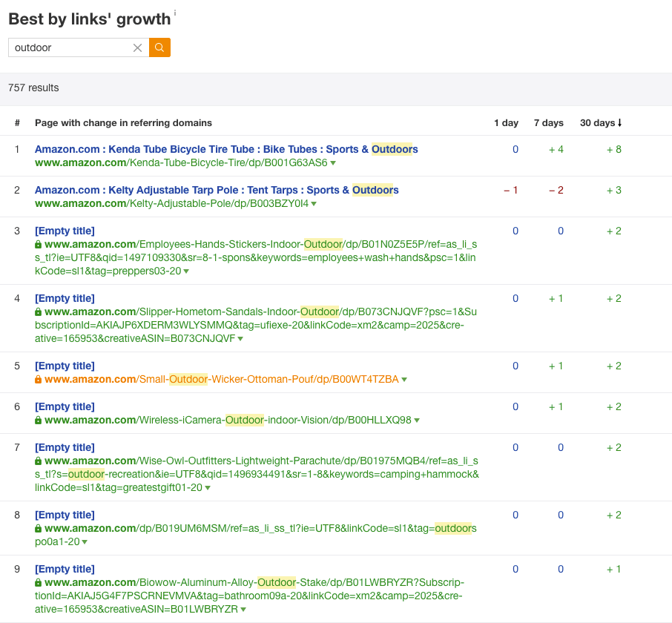Click the orange search magnifier button
This screenshot has height=623, width=672.
[159, 47]
